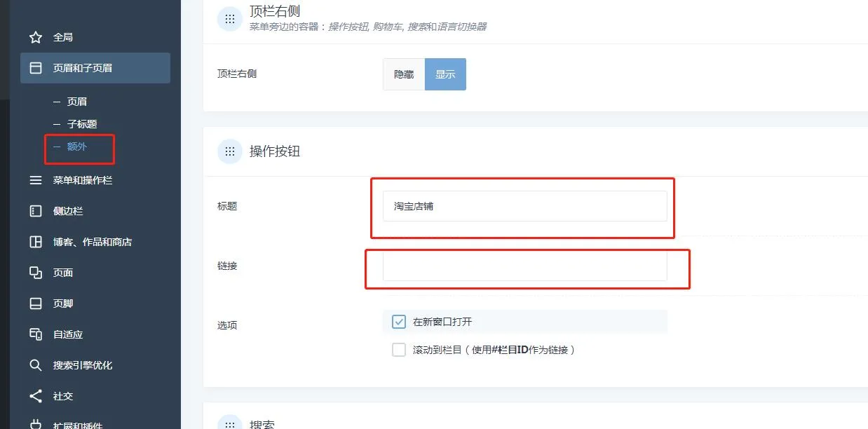Click the 搜索 section heading
This screenshot has width=868, height=429.
[x=262, y=424]
